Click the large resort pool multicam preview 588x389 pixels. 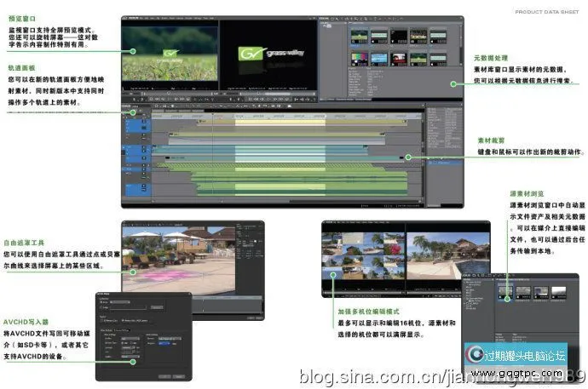tap(449, 255)
